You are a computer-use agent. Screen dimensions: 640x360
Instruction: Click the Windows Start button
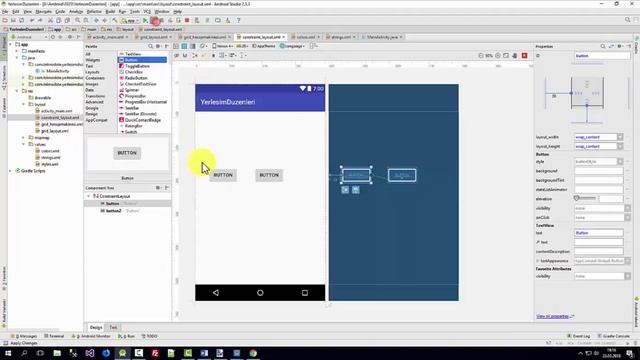point(8,353)
